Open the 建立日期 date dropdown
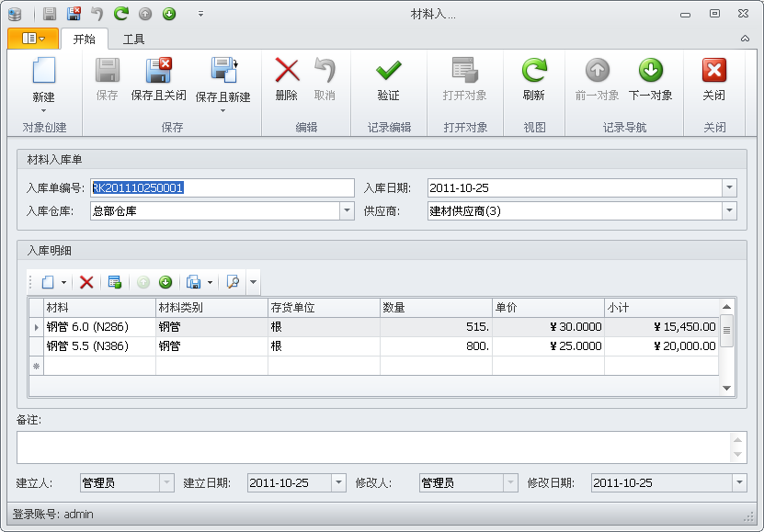 pos(338,482)
